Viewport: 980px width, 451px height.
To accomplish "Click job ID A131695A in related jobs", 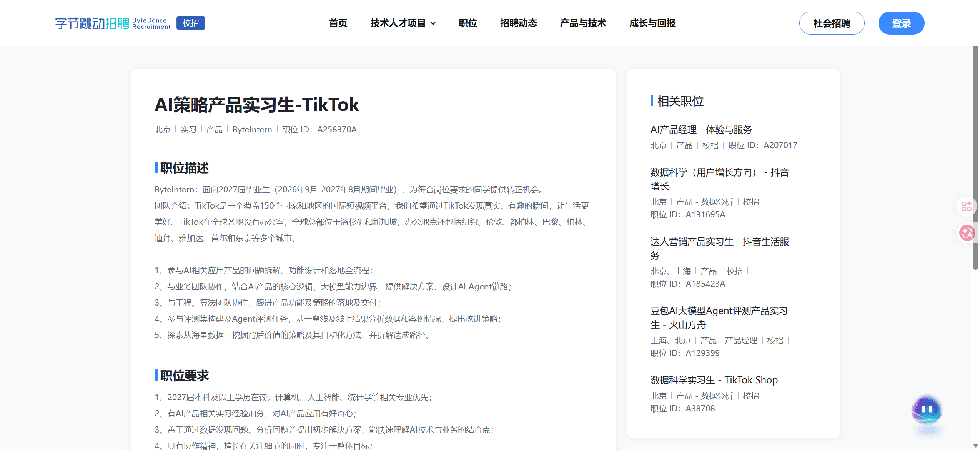I will (x=705, y=215).
